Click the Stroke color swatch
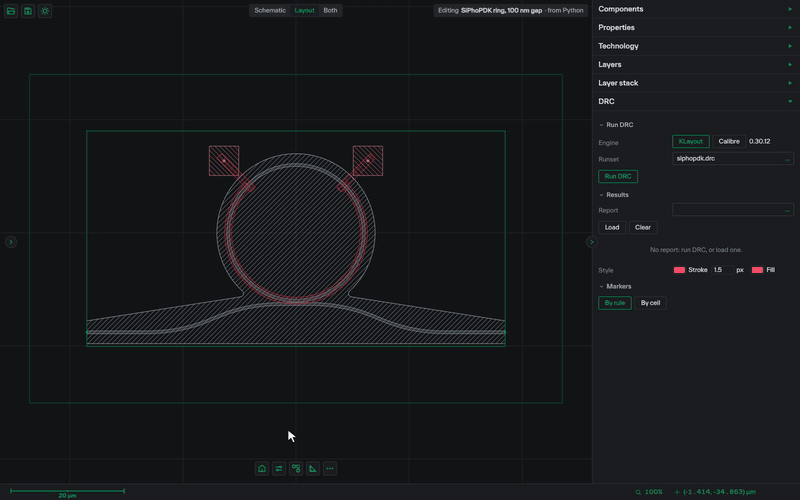 tap(679, 270)
